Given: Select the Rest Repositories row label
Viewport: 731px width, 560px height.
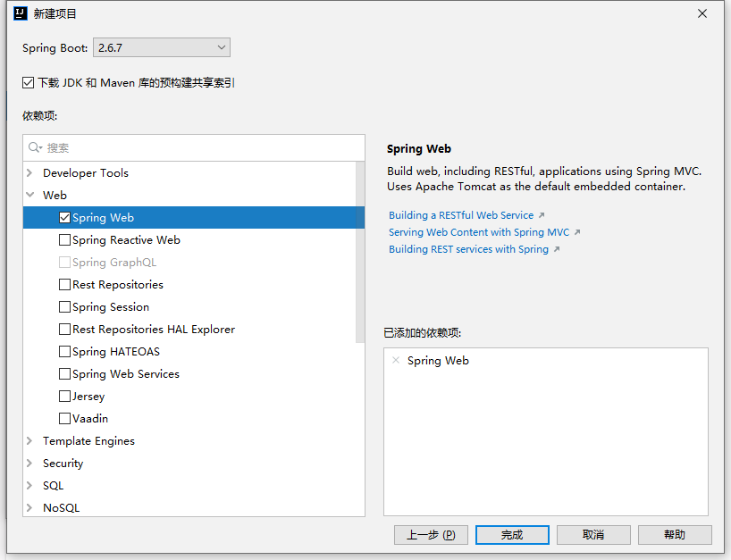Looking at the screenshot, I should click(118, 285).
